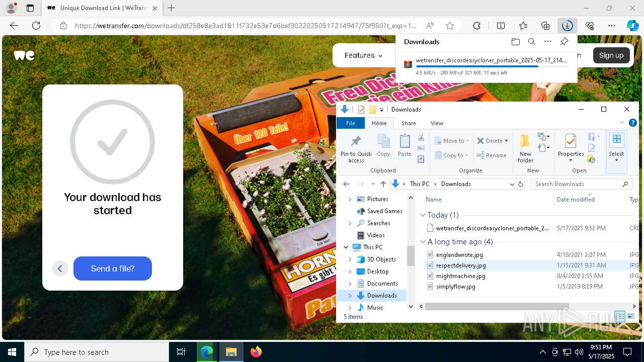Open Edge profile avatar icon
Image resolution: width=644 pixels, height=362 pixels.
click(x=11, y=8)
